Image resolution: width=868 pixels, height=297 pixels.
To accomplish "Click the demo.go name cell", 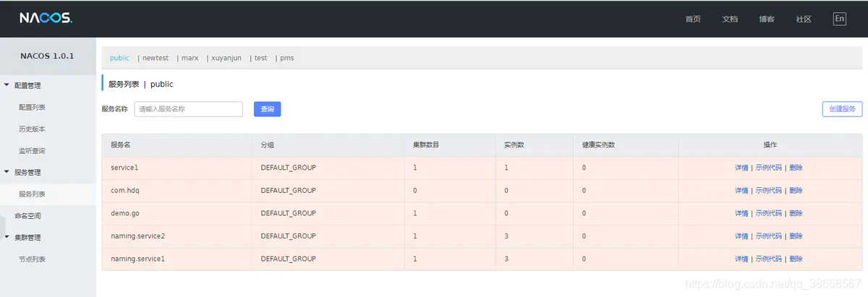I will click(x=176, y=213).
